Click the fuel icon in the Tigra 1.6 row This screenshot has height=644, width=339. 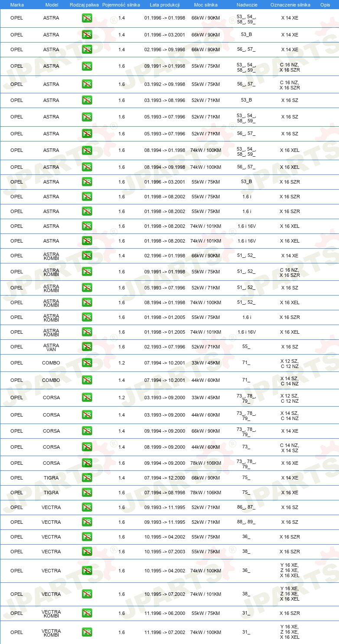point(87,493)
